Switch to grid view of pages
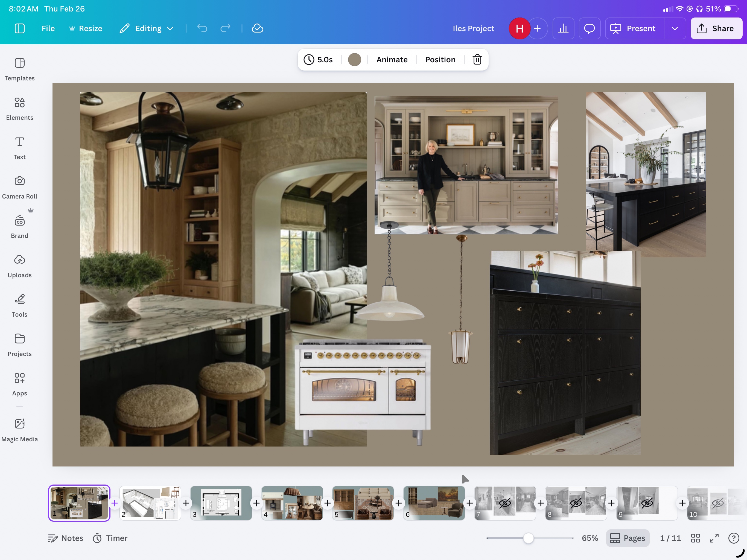 (695, 538)
